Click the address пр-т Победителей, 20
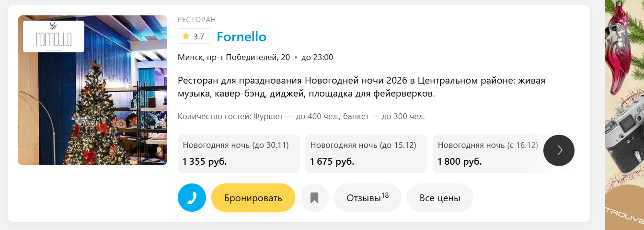This screenshot has width=644, height=230. click(x=234, y=58)
